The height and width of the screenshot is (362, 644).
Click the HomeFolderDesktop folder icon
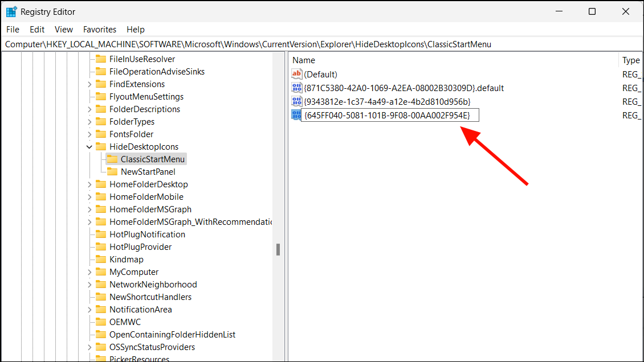(101, 184)
